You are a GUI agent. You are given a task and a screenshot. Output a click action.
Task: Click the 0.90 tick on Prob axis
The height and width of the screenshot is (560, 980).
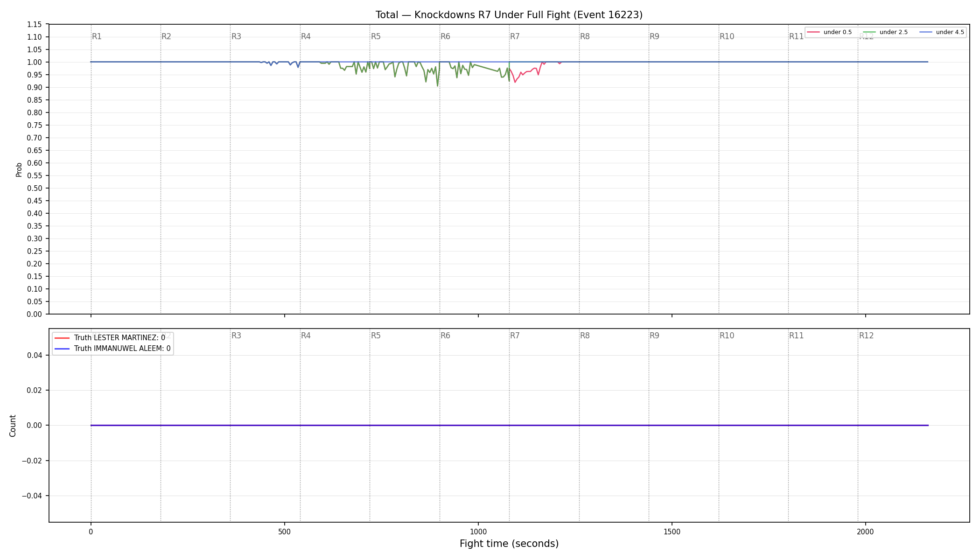(35, 88)
